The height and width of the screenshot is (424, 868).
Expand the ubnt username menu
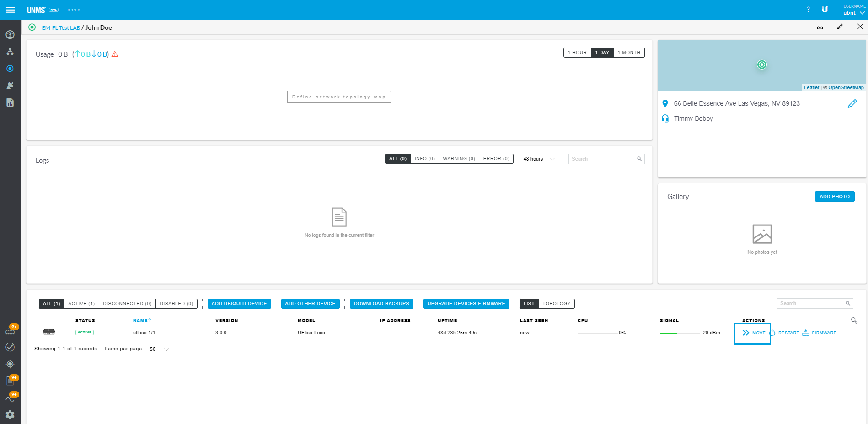click(x=853, y=13)
